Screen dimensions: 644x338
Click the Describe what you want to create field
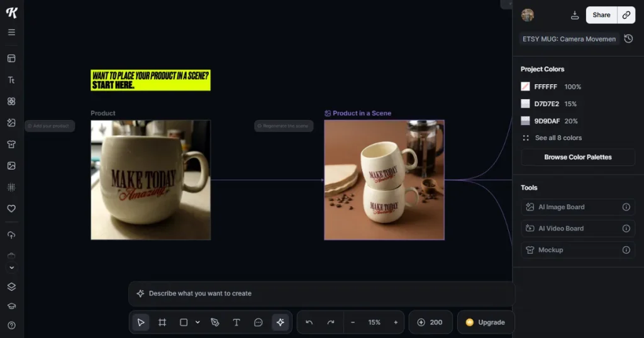point(321,293)
